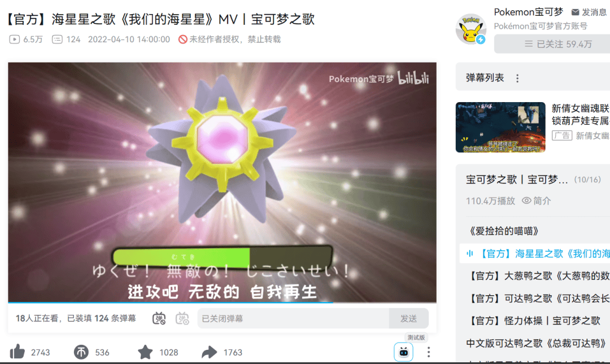This screenshot has height=364, width=610.
Task: Toggle danmaku display on or off
Action: (x=159, y=318)
